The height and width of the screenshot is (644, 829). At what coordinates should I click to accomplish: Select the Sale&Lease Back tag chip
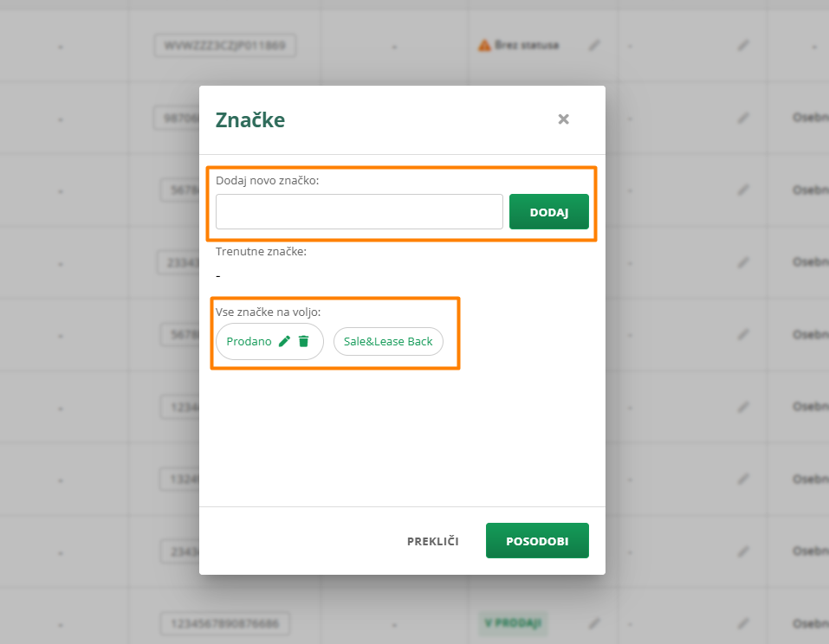point(388,342)
